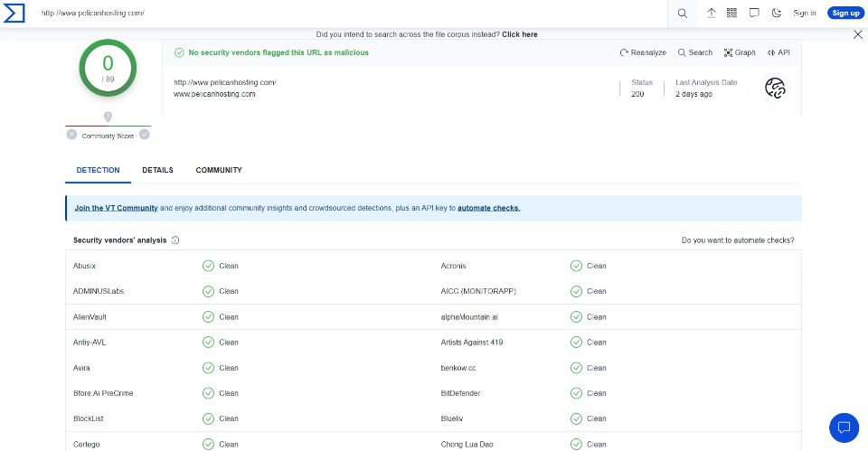Image resolution: width=868 pixels, height=451 pixels.
Task: Click the Clean check icon for Avira
Action: coord(208,368)
